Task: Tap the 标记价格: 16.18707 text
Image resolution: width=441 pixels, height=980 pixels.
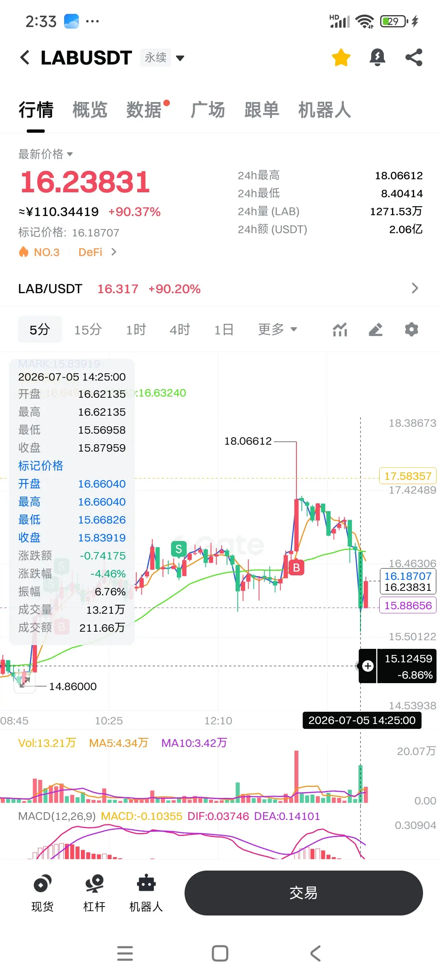Action: pos(69,232)
